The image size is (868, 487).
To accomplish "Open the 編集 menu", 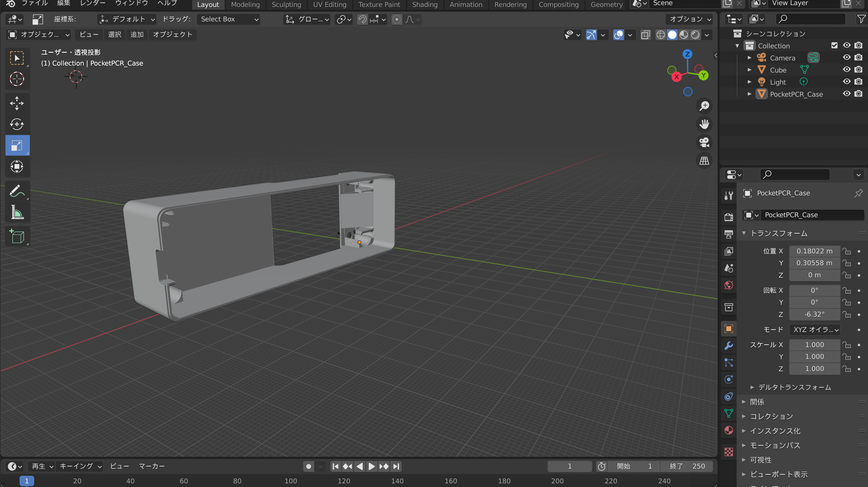I will pyautogui.click(x=64, y=4).
